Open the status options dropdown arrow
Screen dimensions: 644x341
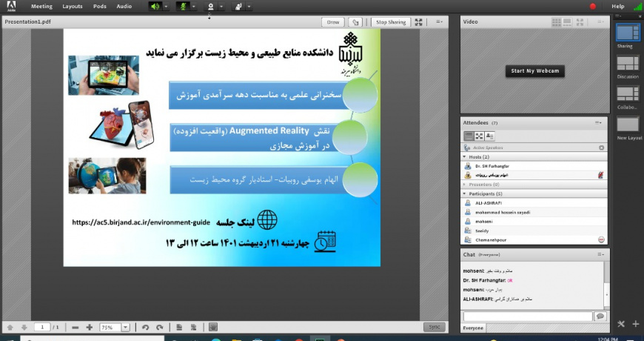coord(249,7)
